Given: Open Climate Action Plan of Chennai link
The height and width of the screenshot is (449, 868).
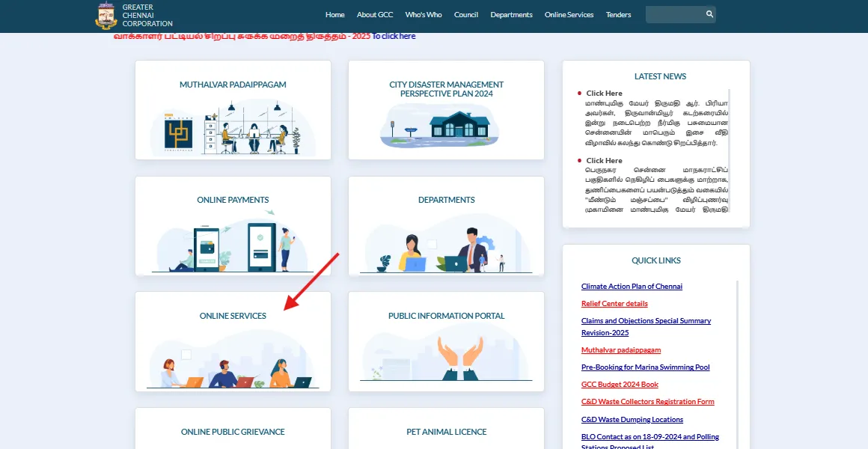Looking at the screenshot, I should coord(632,287).
